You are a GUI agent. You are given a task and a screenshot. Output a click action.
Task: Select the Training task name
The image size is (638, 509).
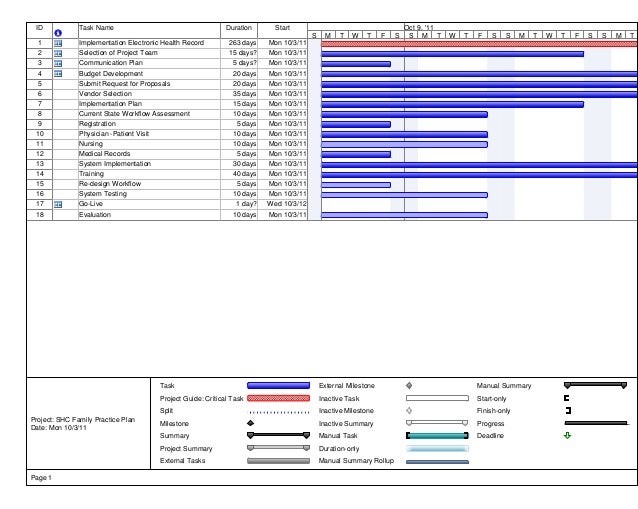pos(91,174)
